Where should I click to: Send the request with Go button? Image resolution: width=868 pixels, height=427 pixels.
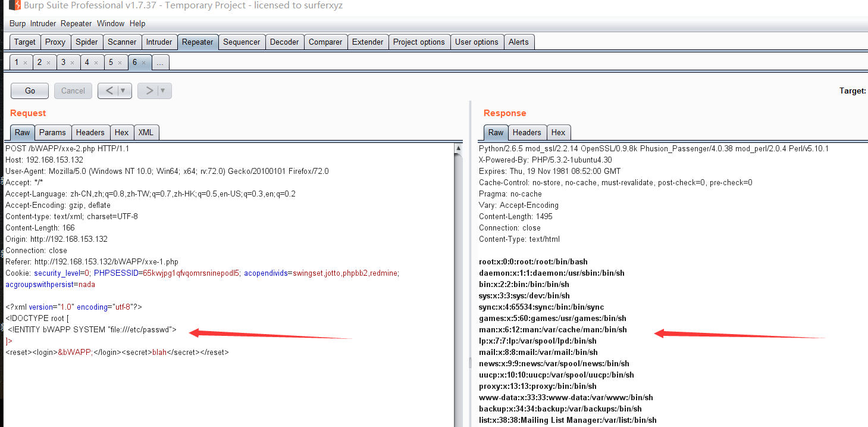point(30,91)
